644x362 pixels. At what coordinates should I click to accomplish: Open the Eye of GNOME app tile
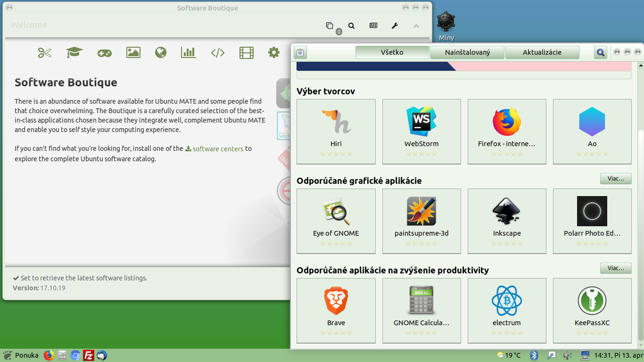pos(336,221)
